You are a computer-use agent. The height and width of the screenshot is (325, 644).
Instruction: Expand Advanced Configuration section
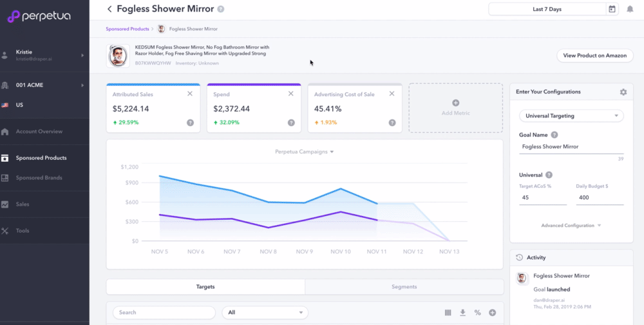coord(571,226)
